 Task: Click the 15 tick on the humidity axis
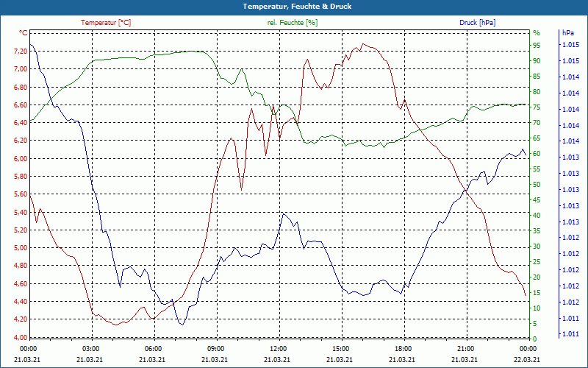537,292
